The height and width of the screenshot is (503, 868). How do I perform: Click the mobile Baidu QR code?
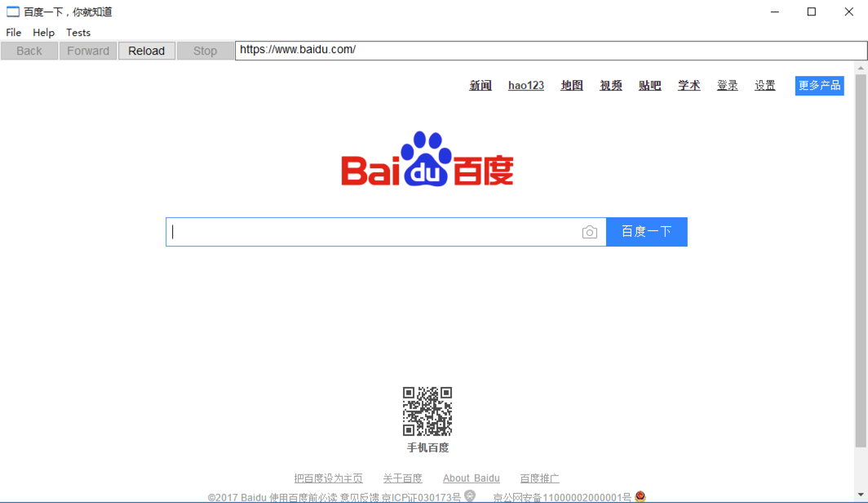tap(427, 412)
